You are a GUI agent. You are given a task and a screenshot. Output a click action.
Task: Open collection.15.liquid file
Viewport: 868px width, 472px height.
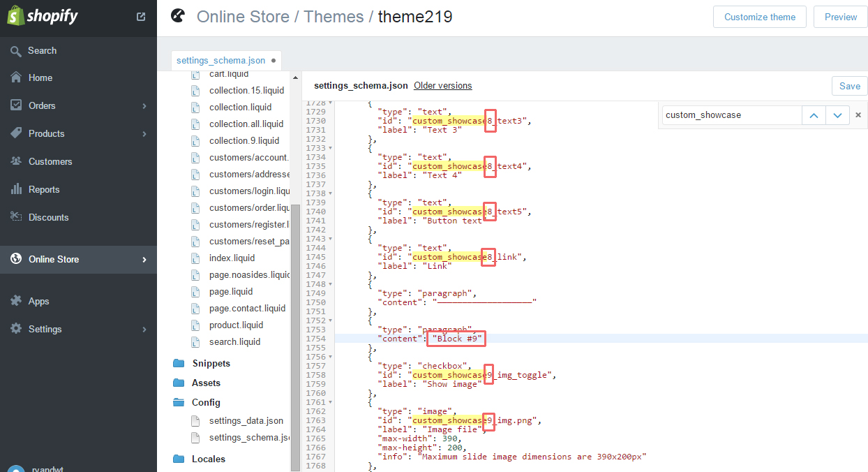pos(246,90)
